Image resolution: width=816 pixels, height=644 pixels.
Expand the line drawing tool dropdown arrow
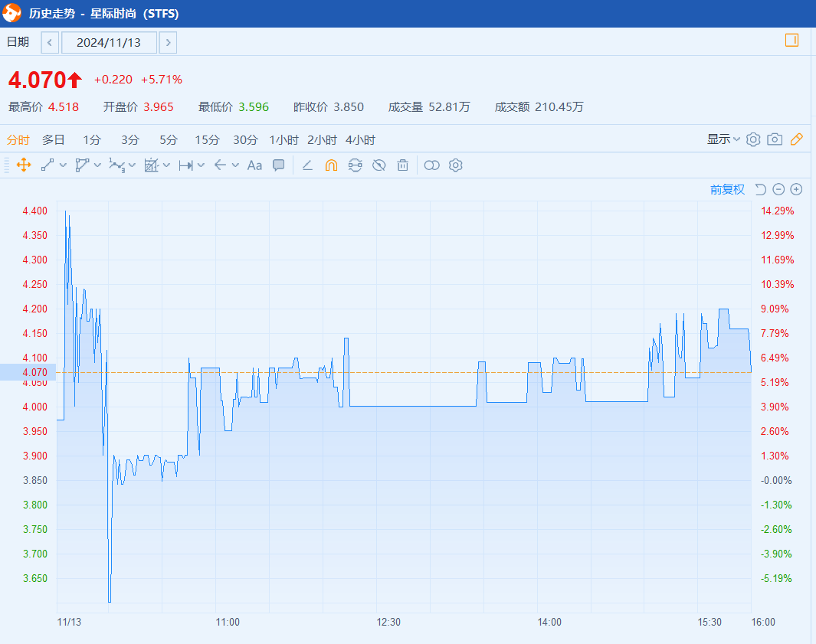click(x=63, y=165)
